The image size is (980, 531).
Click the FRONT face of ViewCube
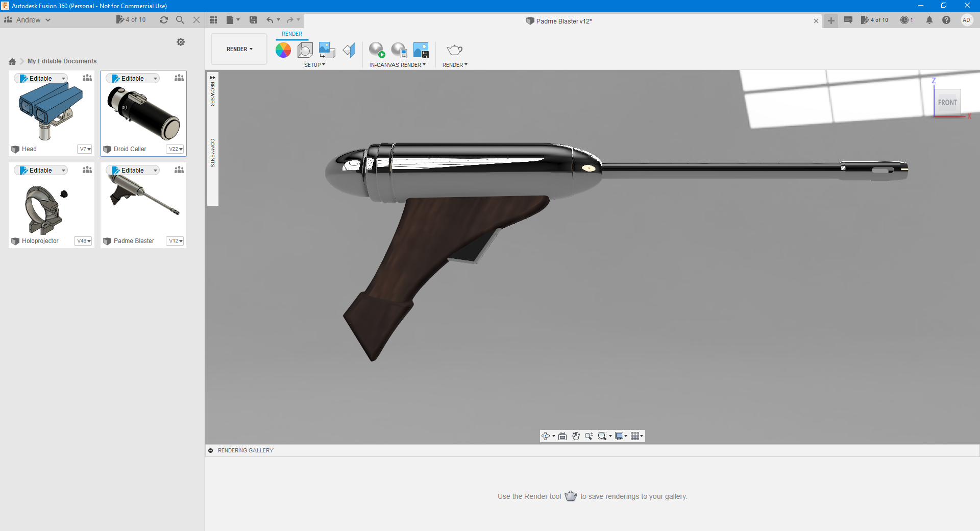947,103
